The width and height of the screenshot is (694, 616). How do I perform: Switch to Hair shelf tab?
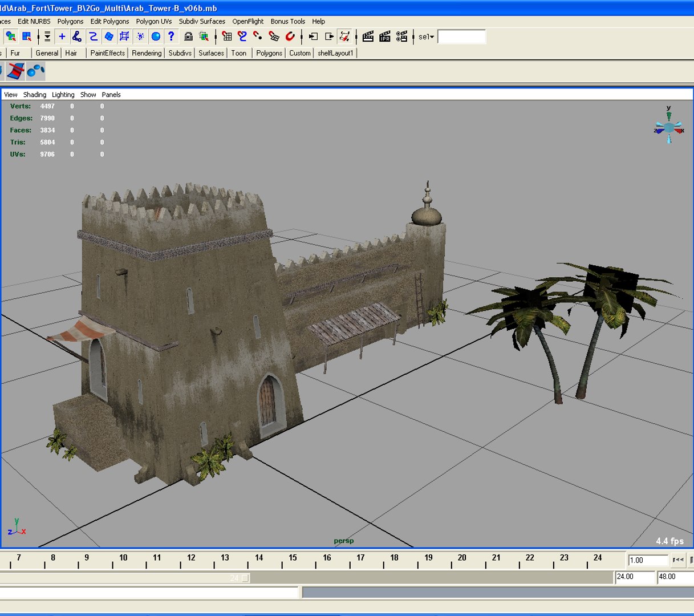(71, 53)
